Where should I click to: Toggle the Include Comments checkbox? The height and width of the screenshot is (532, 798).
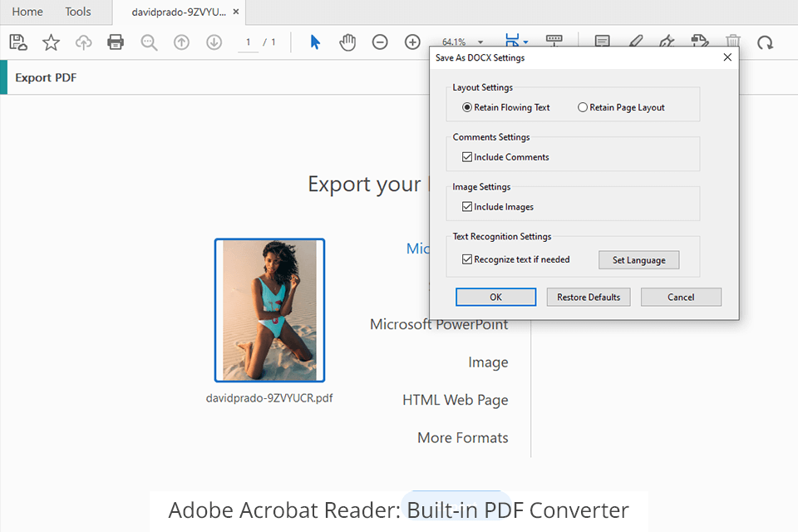[466, 157]
